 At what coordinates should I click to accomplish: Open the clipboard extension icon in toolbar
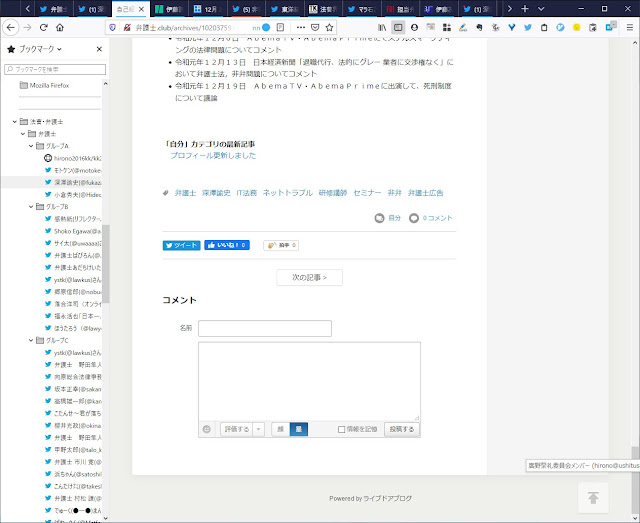(544, 27)
